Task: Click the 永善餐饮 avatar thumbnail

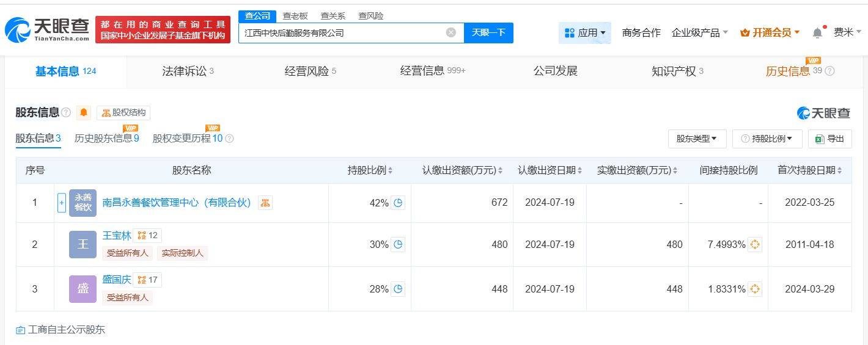Action: pyautogui.click(x=83, y=203)
